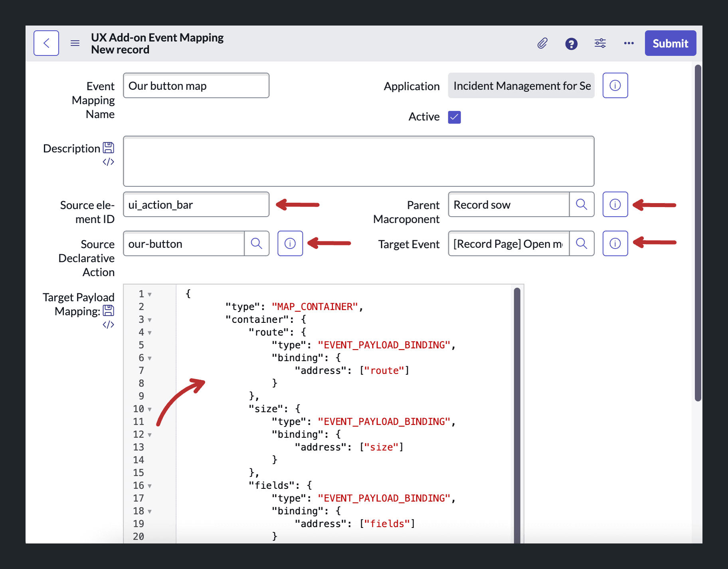728x569 pixels.
Task: Click the back arrow button
Action: (x=46, y=43)
